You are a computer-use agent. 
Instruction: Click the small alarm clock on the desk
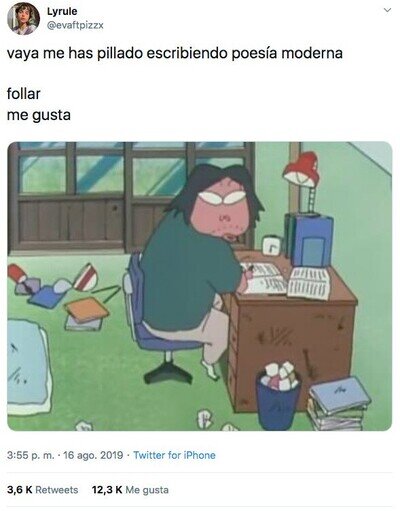[271, 245]
